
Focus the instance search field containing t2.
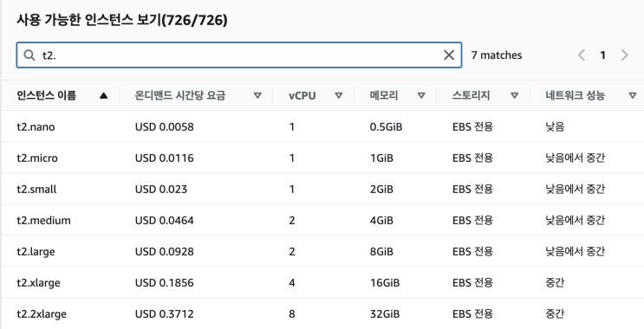coord(239,55)
